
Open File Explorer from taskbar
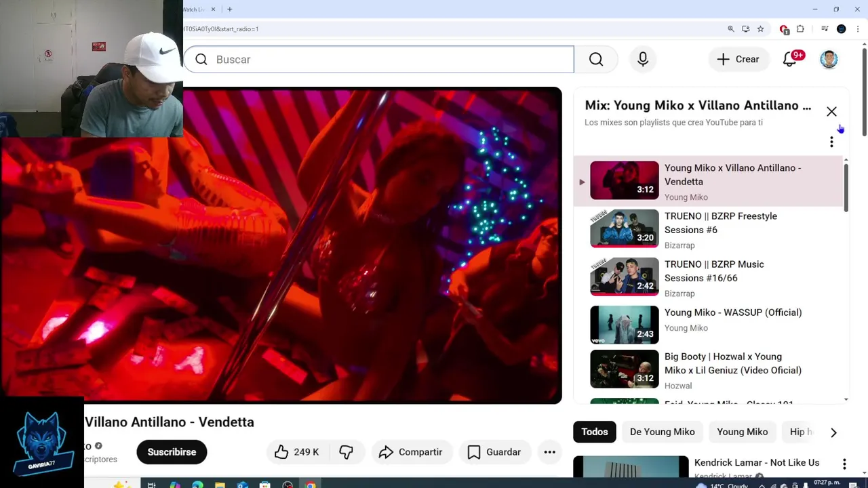(x=220, y=485)
